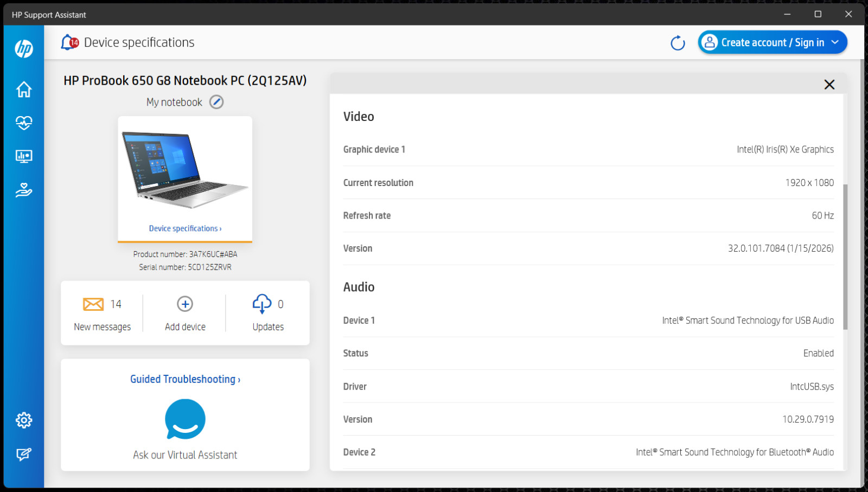Click the specifications panel vertical scrollbar

(x=845, y=257)
